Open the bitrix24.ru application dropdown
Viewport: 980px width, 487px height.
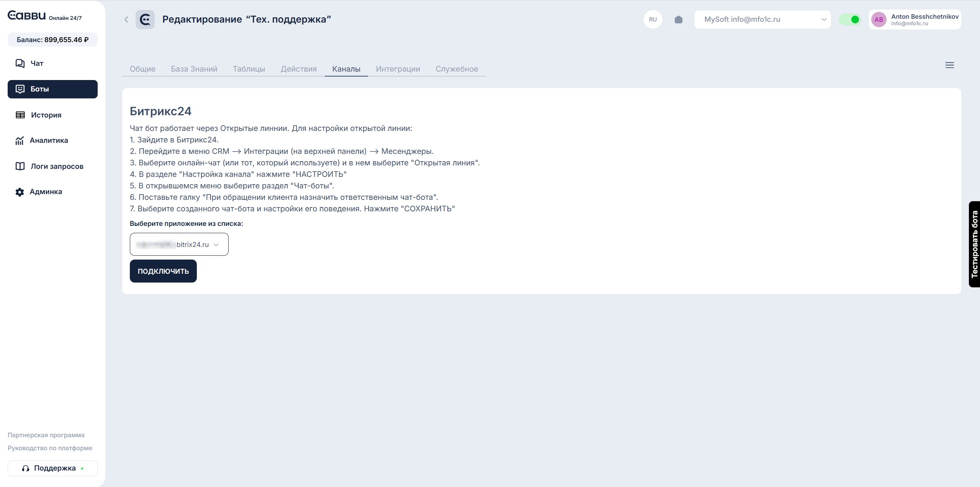click(x=179, y=244)
